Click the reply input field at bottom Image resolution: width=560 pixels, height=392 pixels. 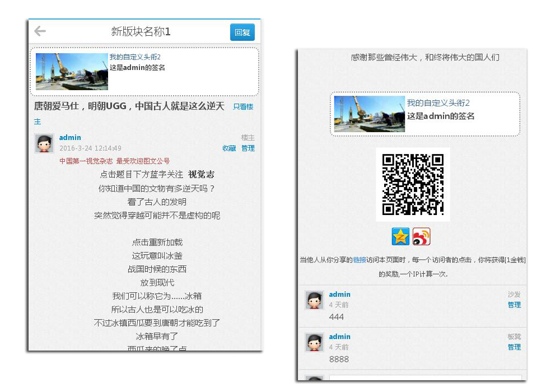click(426, 377)
